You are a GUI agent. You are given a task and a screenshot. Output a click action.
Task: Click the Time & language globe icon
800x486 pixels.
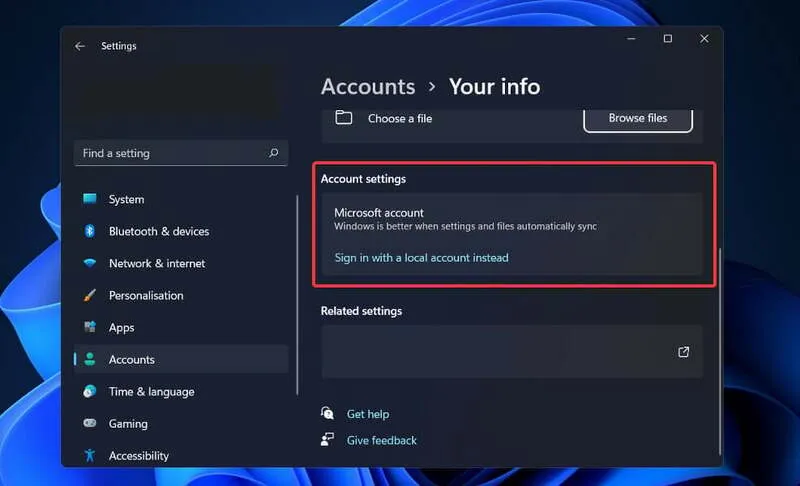point(90,391)
